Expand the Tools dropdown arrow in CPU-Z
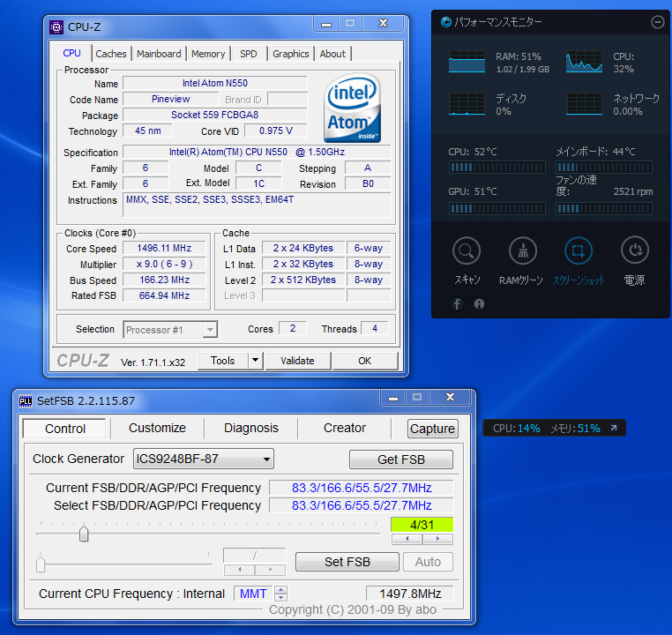The width and height of the screenshot is (672, 635). coord(255,360)
